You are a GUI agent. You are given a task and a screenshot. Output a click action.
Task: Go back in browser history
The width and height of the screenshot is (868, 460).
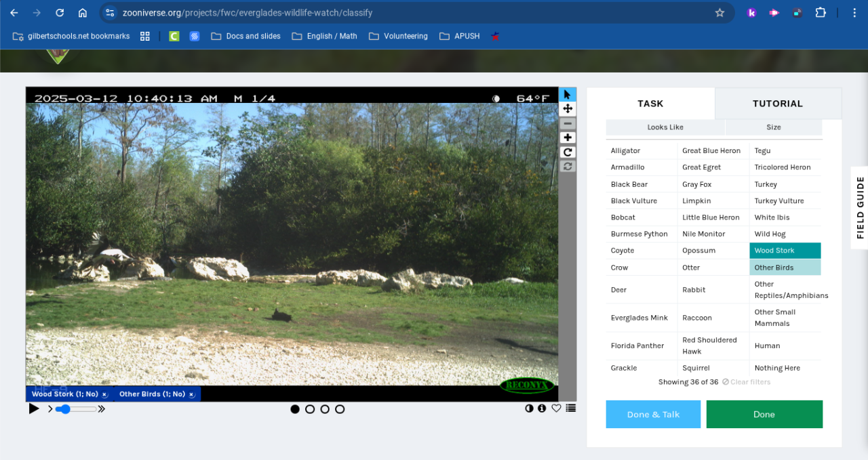pyautogui.click(x=14, y=13)
